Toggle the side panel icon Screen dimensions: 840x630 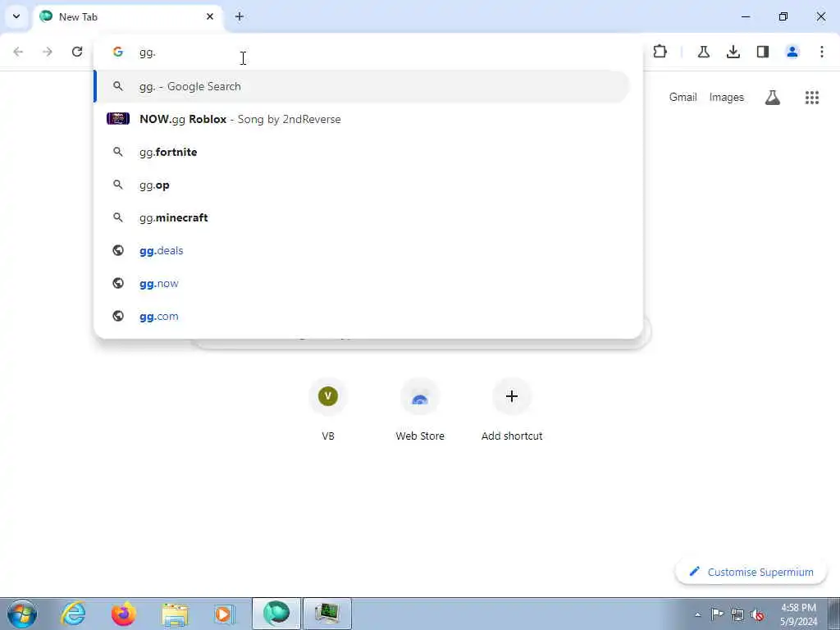763,52
